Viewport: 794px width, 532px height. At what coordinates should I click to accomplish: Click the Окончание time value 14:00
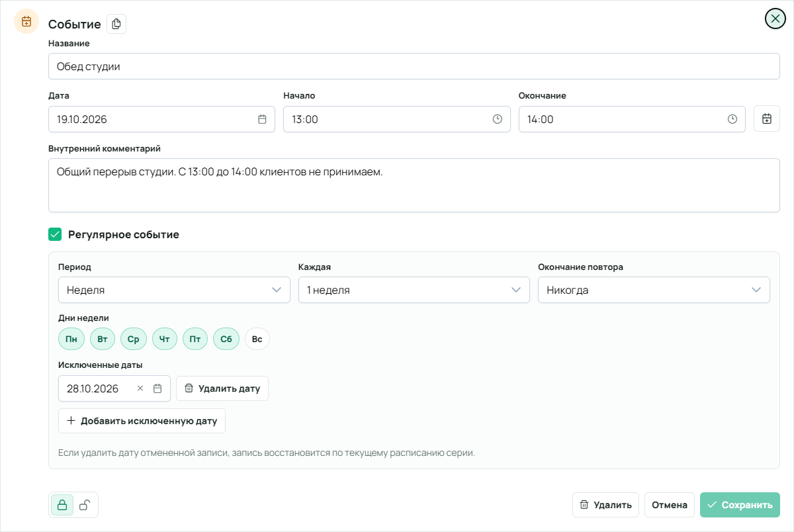tap(541, 120)
